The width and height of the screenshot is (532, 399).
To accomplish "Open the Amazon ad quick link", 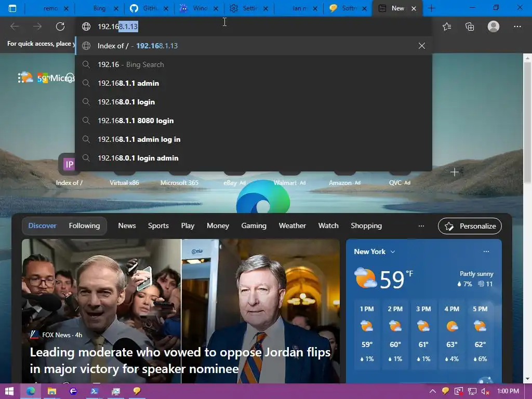I will (x=345, y=182).
